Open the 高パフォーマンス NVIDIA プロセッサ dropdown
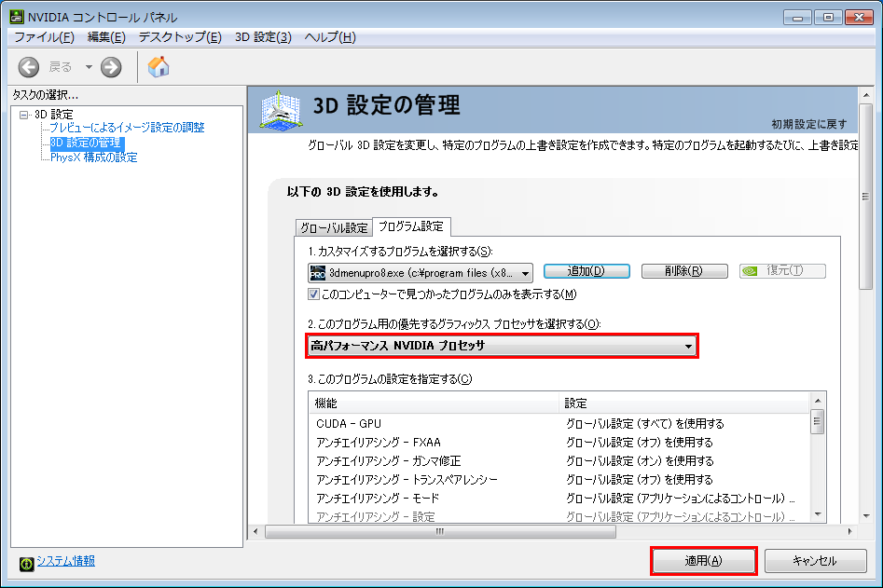The height and width of the screenshot is (588, 883). 503,346
